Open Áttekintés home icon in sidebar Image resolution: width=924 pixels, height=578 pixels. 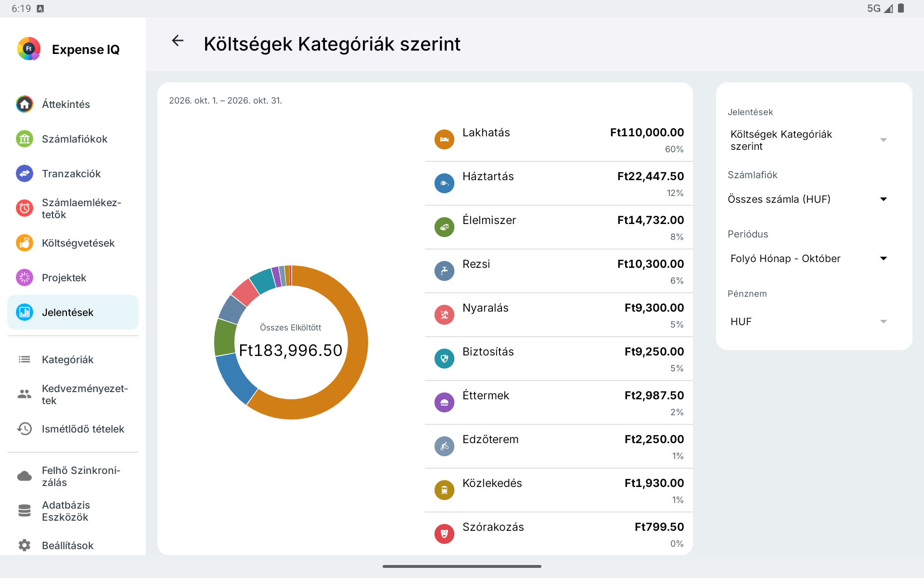(25, 104)
